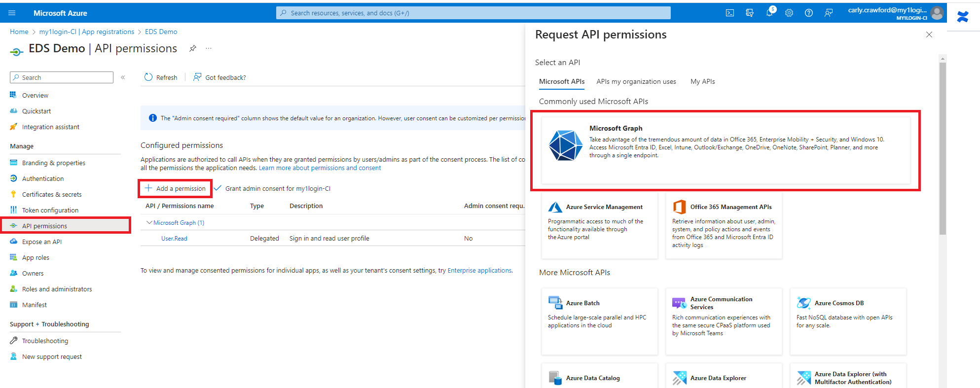Close the Request API permissions panel

(x=929, y=35)
